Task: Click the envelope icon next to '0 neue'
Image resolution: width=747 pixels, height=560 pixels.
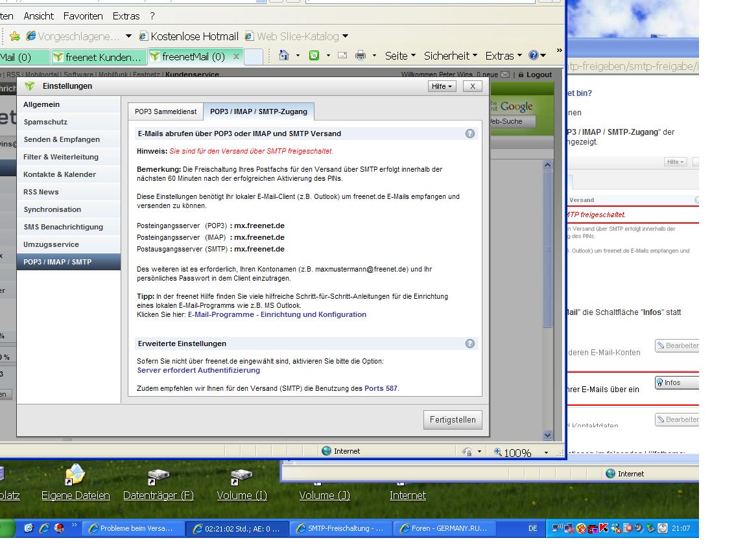Action: pyautogui.click(x=505, y=75)
